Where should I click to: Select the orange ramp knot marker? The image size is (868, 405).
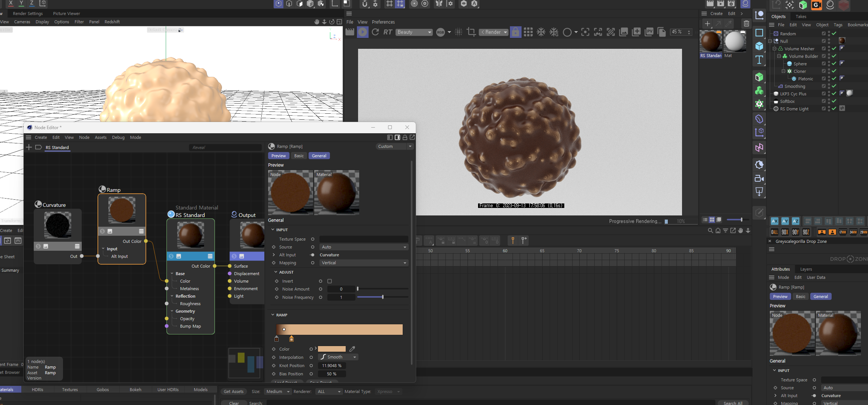click(x=291, y=339)
